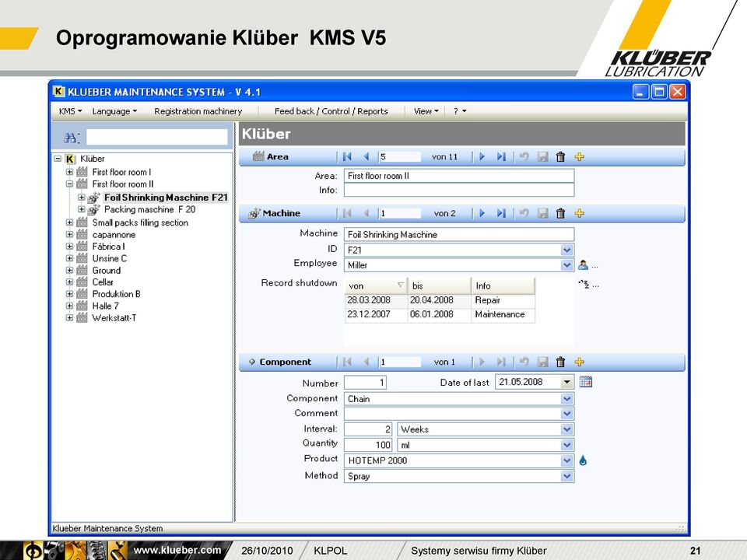Open the Employee Miller dropdown
This screenshot has width=747, height=560.
click(566, 264)
